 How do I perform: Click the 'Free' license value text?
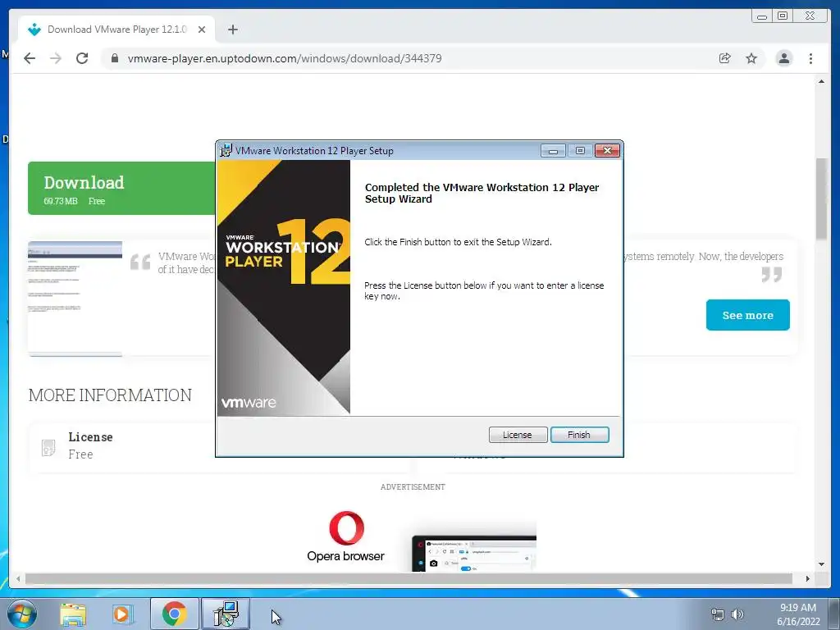click(x=81, y=454)
